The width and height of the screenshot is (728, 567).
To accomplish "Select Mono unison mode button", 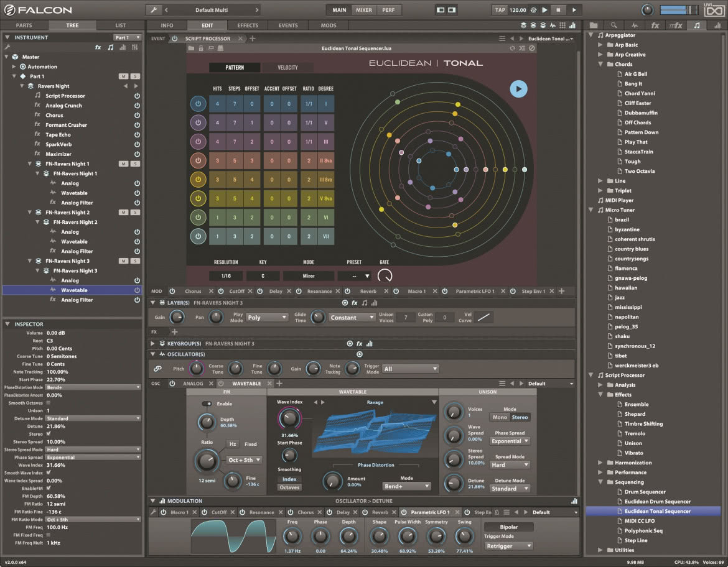I will coord(500,417).
